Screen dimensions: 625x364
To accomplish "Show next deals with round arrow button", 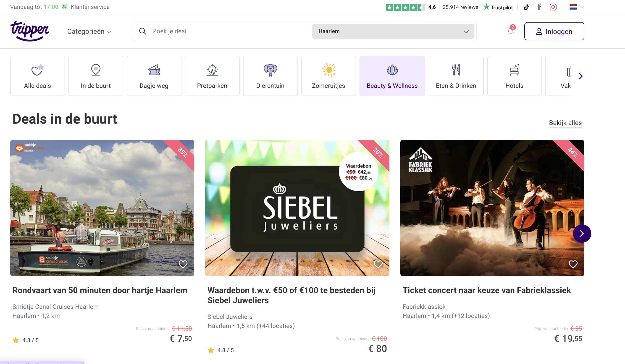I will click(582, 233).
